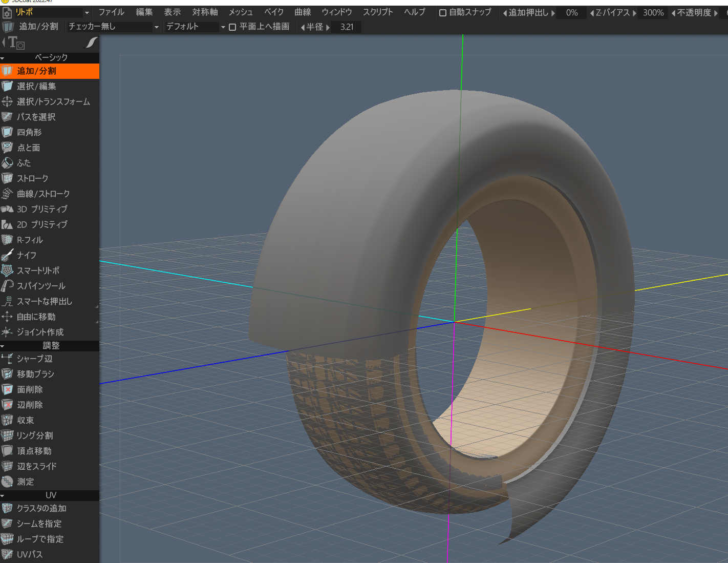Click the text T icon above ベーシック
The height and width of the screenshot is (563, 728).
[15, 43]
